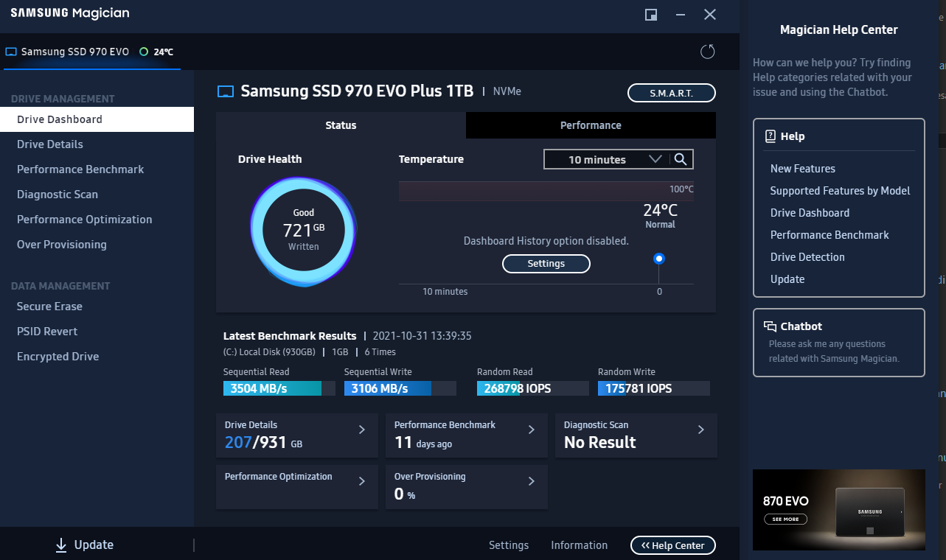Collapse the panel with the Help Center button
Viewport: 946px width, 560px height.
pyautogui.click(x=673, y=545)
